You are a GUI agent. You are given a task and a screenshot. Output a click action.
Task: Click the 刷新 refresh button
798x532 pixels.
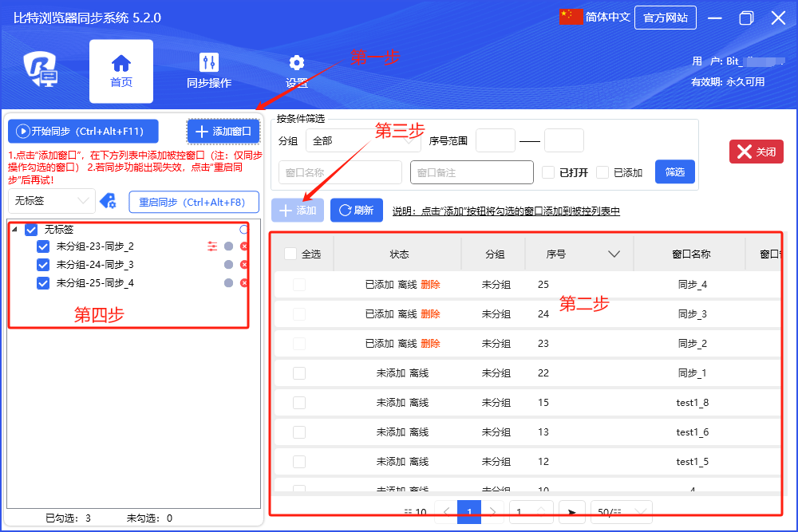click(356, 211)
